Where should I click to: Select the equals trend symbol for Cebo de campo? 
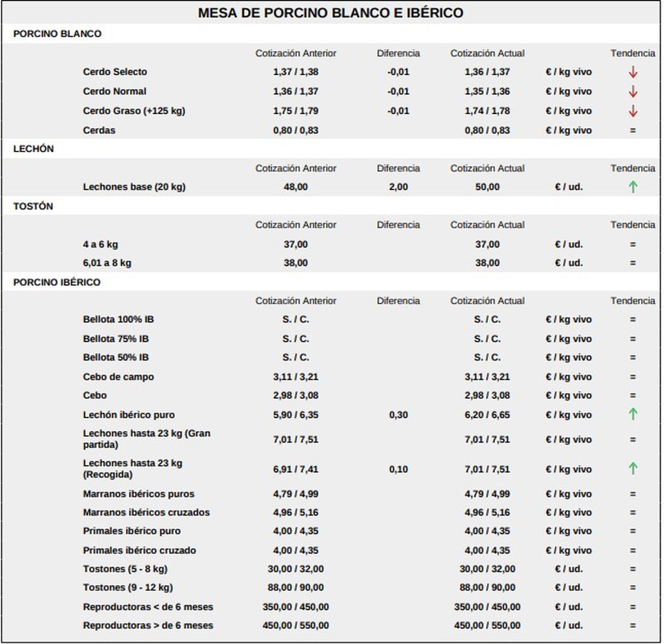(x=632, y=377)
